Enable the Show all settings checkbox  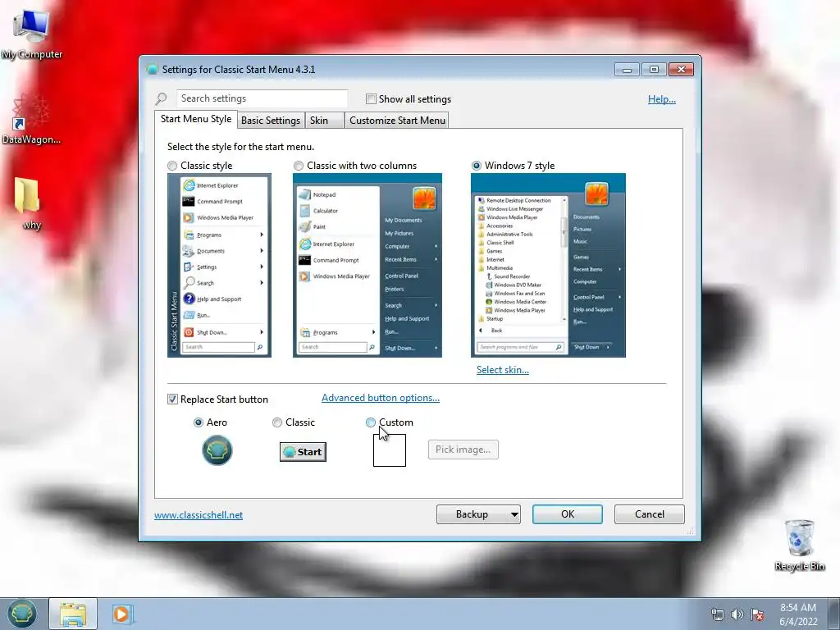pos(371,99)
